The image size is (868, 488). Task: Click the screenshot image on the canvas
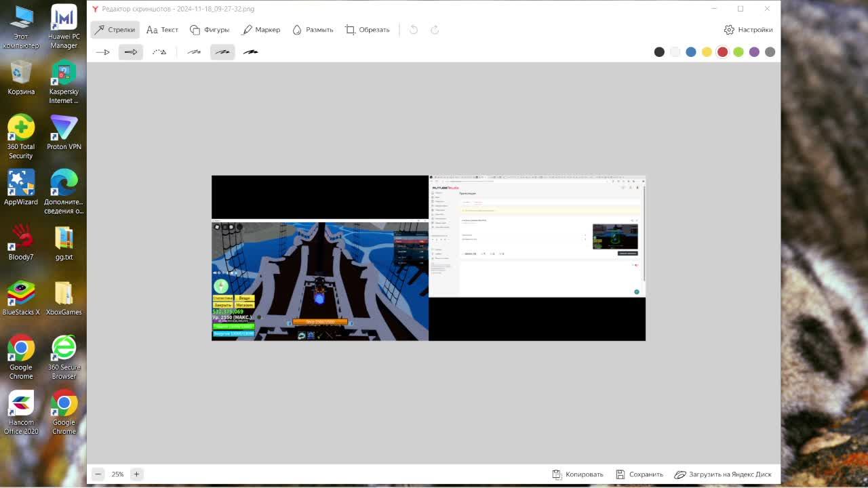429,258
